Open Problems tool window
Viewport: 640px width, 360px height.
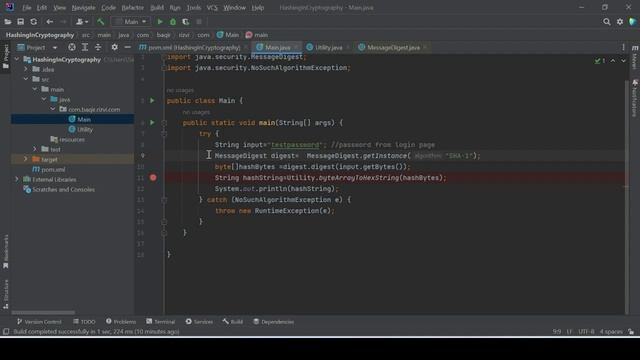[121, 322]
